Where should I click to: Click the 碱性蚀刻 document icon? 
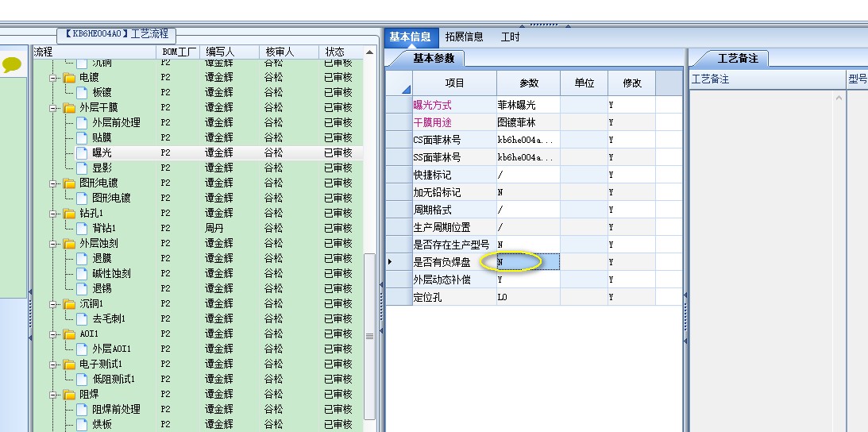(82, 274)
